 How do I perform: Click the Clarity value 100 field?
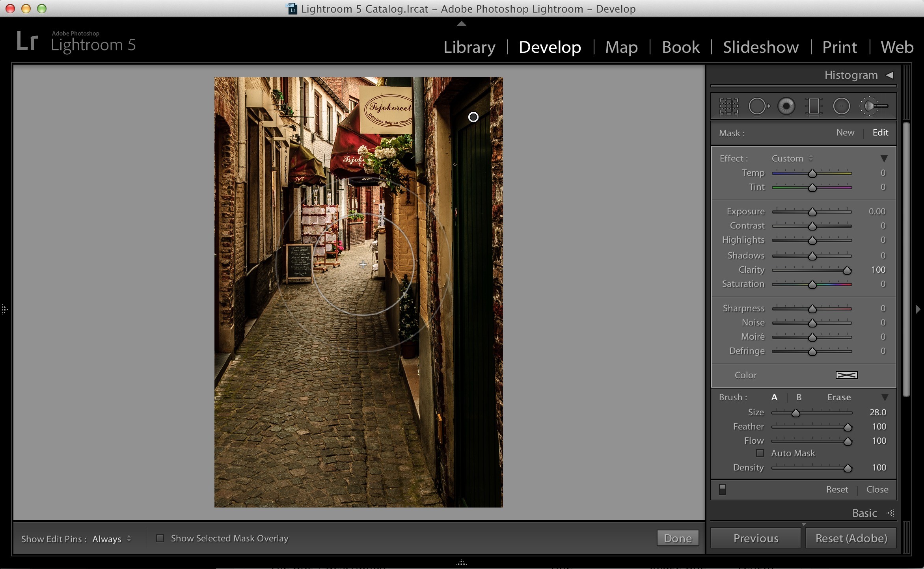point(878,270)
